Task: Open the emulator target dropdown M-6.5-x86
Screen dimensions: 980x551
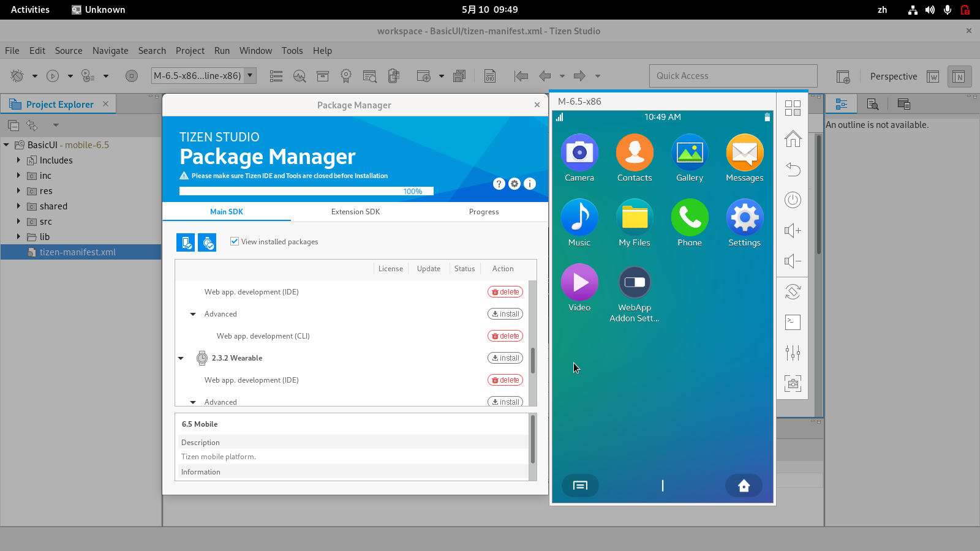Action: [250, 76]
